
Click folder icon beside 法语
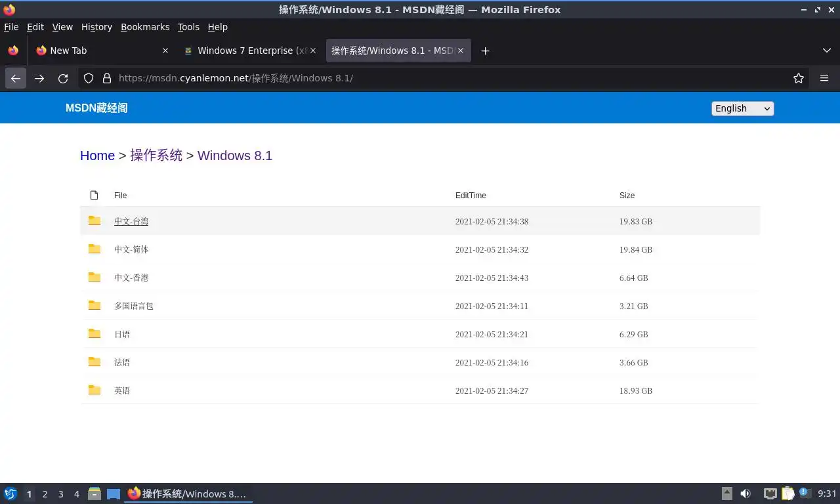tap(94, 362)
